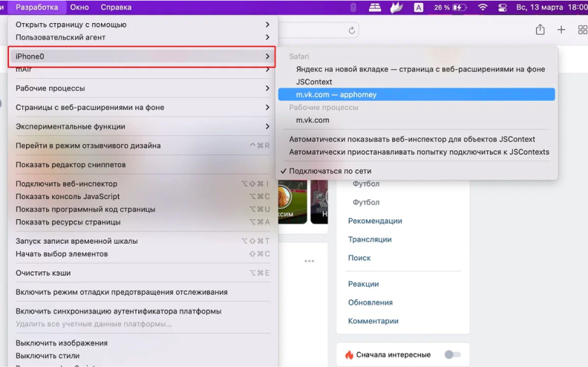The width and height of the screenshot is (588, 367).
Task: Expand Экспериментальные функции submenu
Action: click(143, 126)
